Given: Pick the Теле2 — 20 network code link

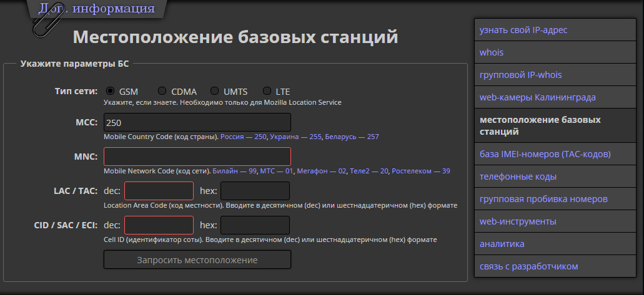Looking at the screenshot, I should pyautogui.click(x=369, y=171).
